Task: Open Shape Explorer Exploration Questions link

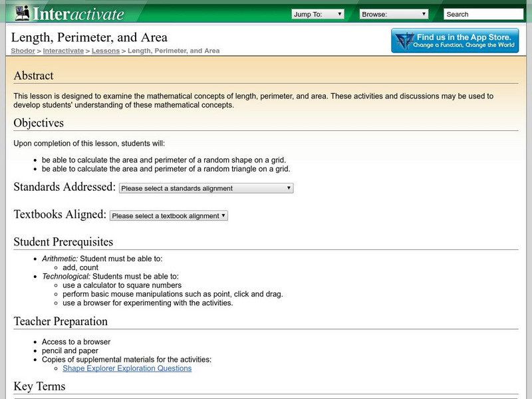Action: tap(127, 368)
